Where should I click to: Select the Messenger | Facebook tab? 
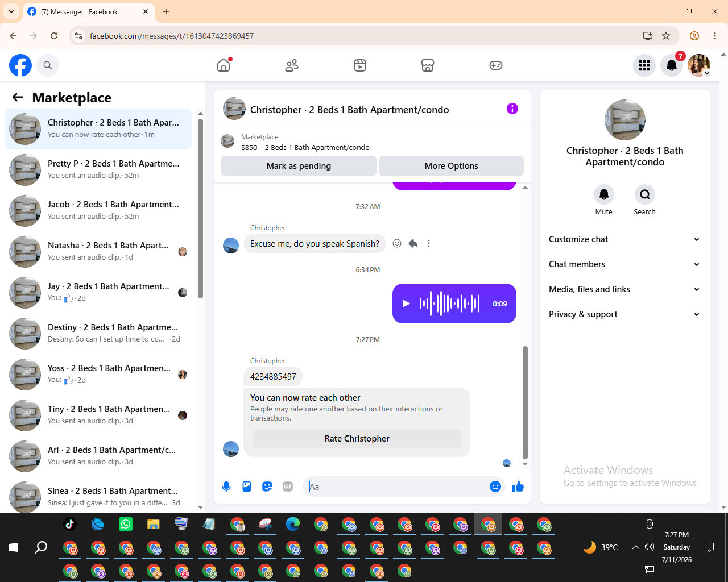pos(88,12)
